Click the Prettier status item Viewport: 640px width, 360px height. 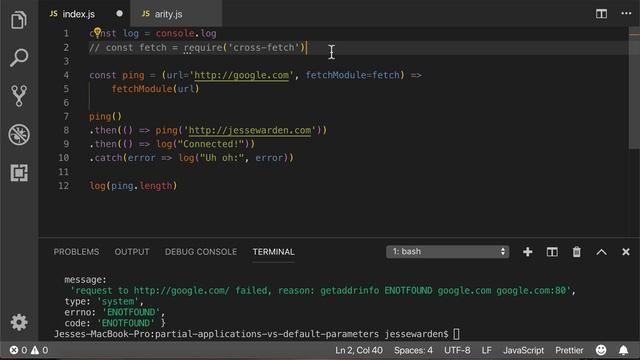coord(569,350)
